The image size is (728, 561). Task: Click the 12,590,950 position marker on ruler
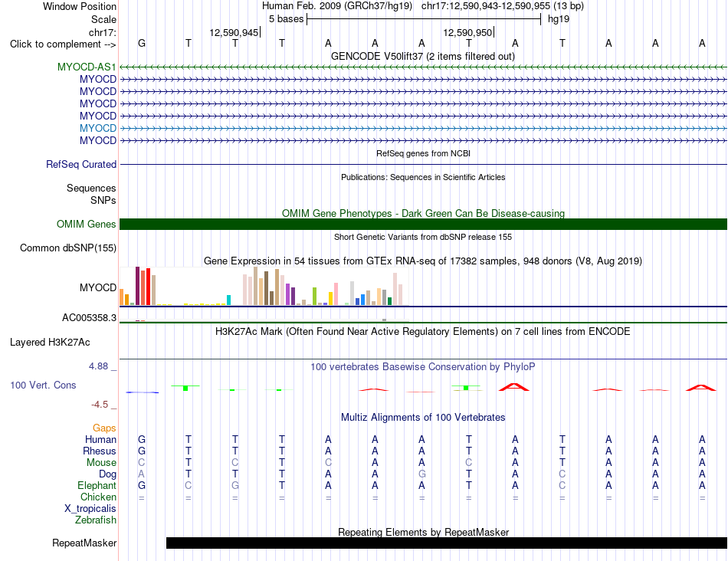tap(468, 32)
